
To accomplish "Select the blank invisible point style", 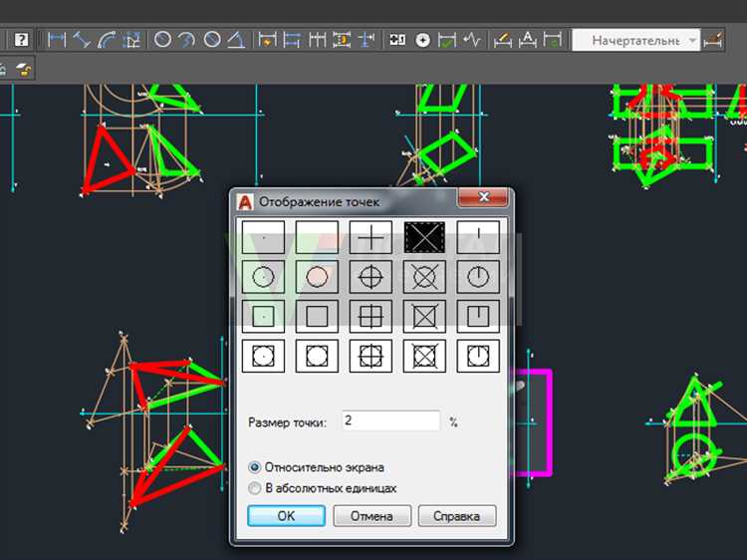I will click(x=317, y=237).
